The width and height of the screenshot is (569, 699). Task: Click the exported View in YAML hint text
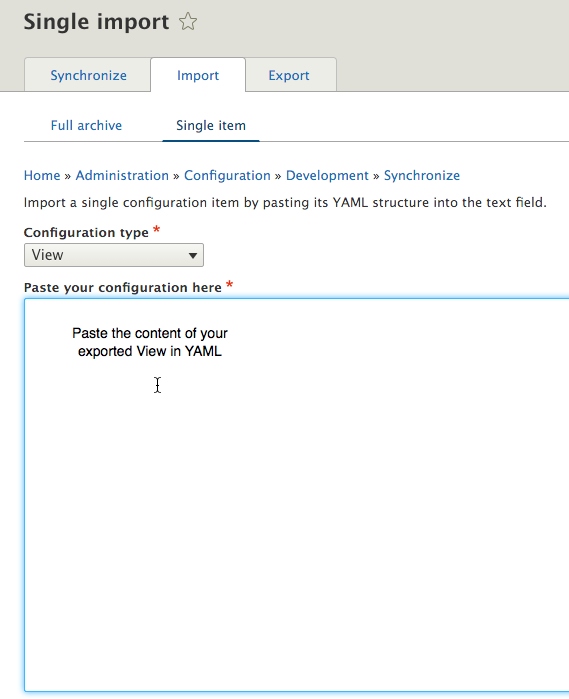coord(150,351)
